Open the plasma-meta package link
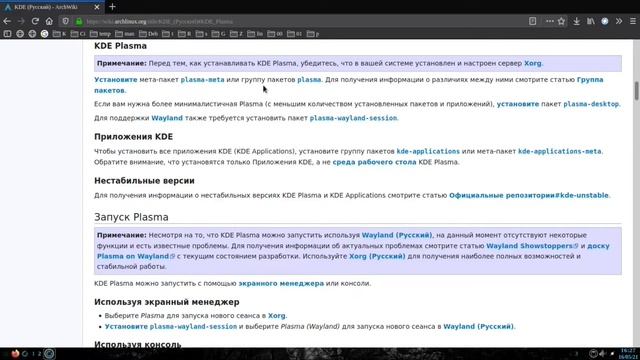 point(202,80)
